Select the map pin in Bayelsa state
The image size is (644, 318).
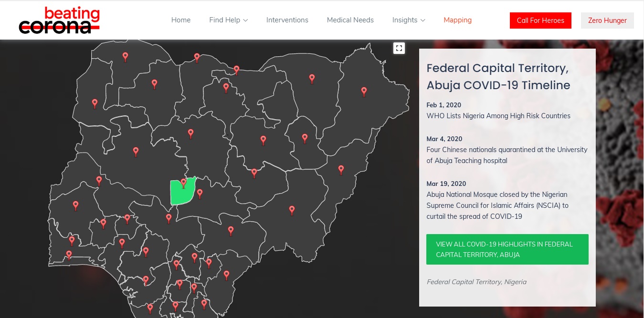pos(150,308)
